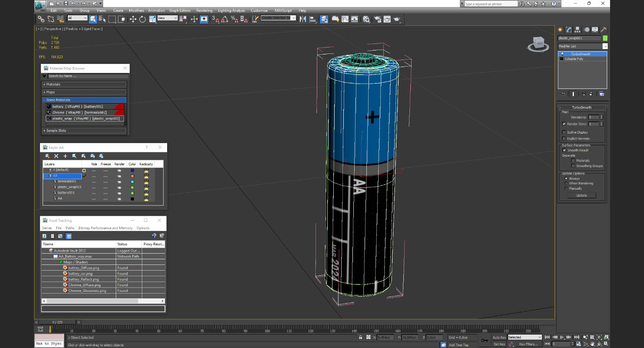Switch to the Display command panel
The height and width of the screenshot is (348, 644).
(595, 30)
